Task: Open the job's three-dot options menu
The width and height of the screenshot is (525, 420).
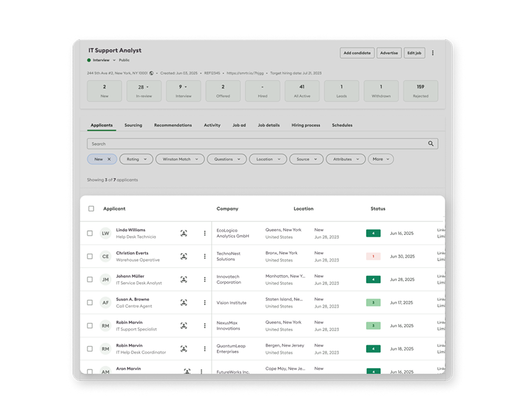Action: point(432,53)
